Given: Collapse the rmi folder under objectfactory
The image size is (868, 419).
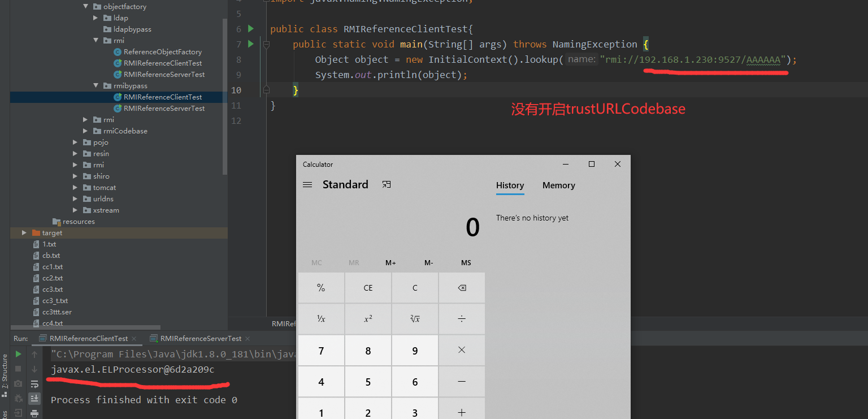Looking at the screenshot, I should [x=96, y=41].
